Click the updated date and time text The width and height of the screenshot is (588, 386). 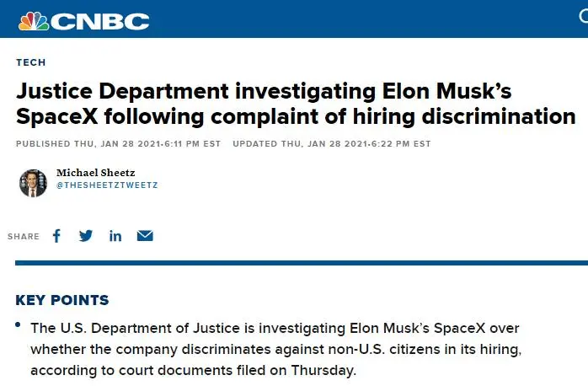coord(331,144)
